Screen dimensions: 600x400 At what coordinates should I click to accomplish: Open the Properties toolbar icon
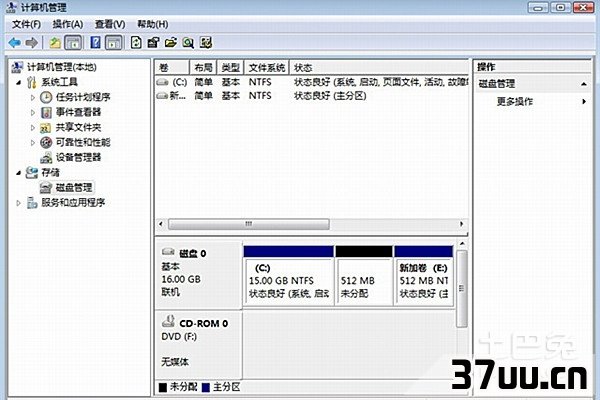[x=153, y=42]
